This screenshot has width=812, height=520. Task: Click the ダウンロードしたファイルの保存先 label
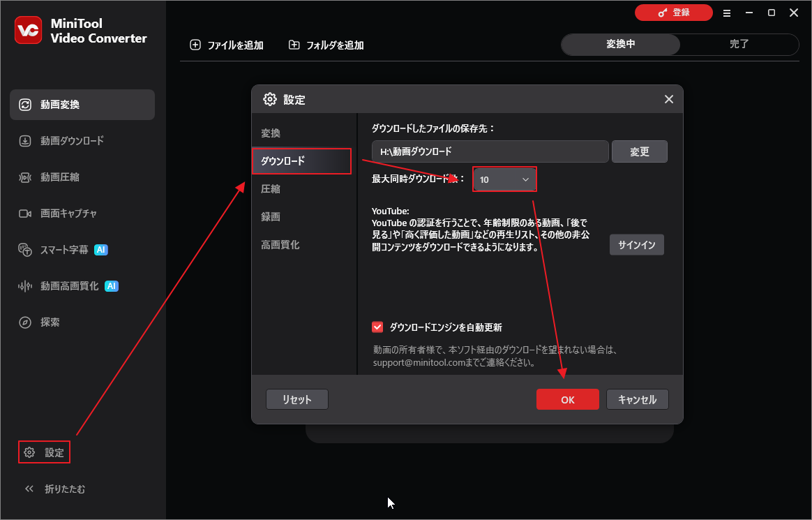[433, 128]
